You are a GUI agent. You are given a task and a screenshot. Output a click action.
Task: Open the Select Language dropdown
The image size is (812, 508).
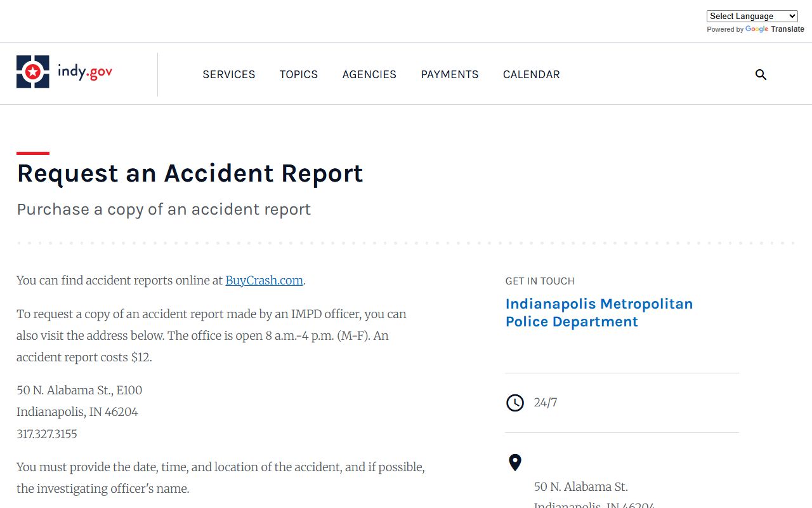[752, 17]
